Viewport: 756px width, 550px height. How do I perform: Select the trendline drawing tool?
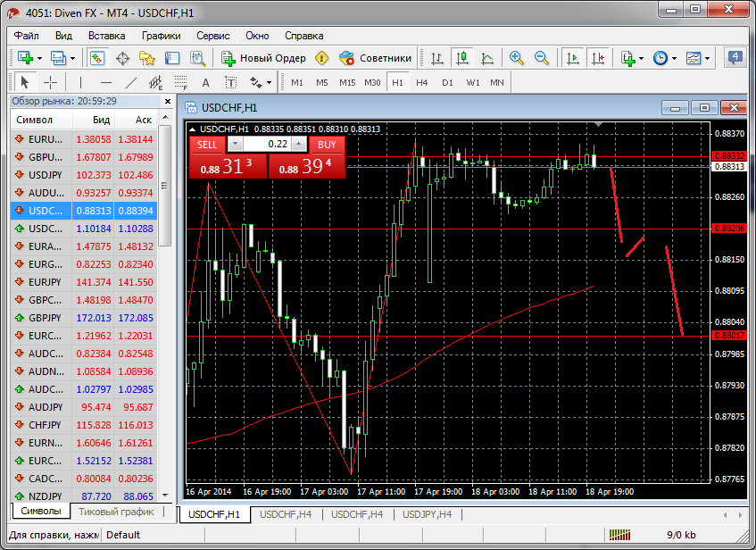pos(131,82)
